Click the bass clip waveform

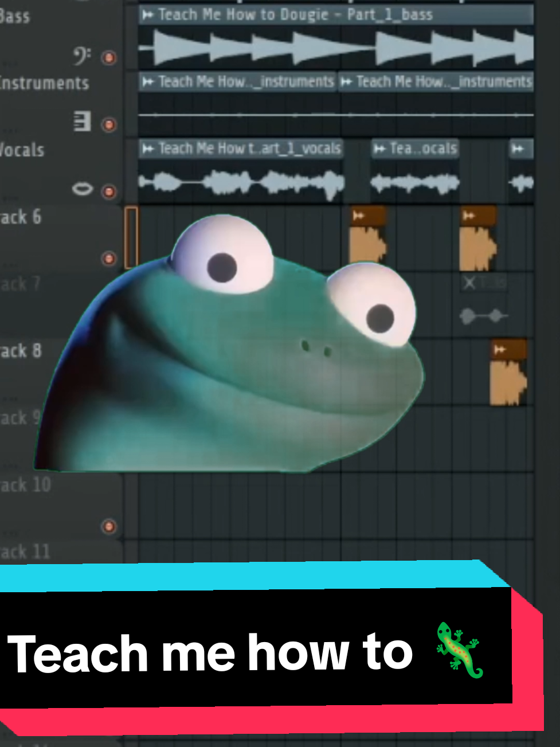pos(336,47)
